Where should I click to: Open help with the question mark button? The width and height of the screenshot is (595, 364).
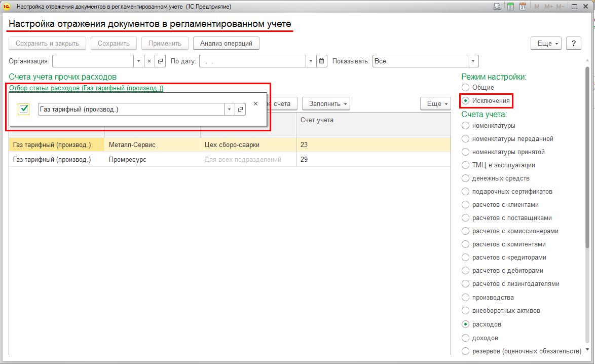pyautogui.click(x=573, y=43)
